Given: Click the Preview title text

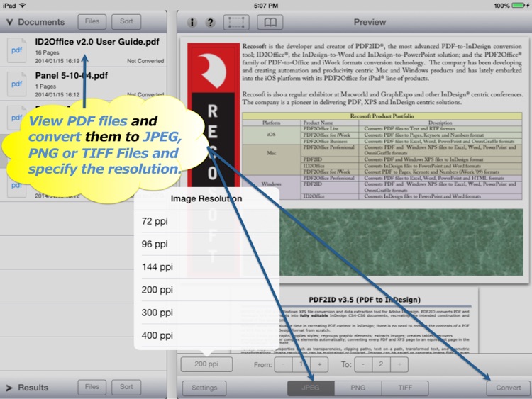Looking at the screenshot, I should (x=370, y=22).
